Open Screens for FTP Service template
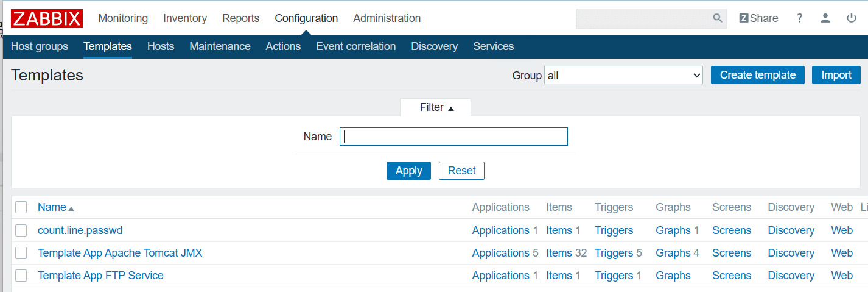Screen dimensions: 868x292 (x=732, y=276)
